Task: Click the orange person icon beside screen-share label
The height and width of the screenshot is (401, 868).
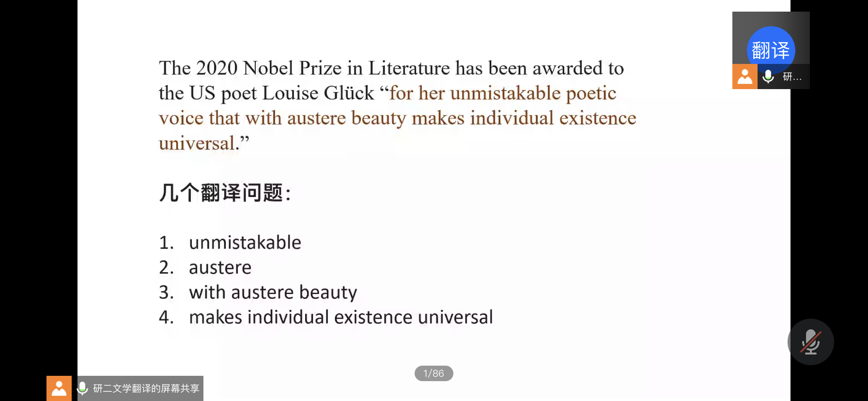Action: (x=59, y=388)
